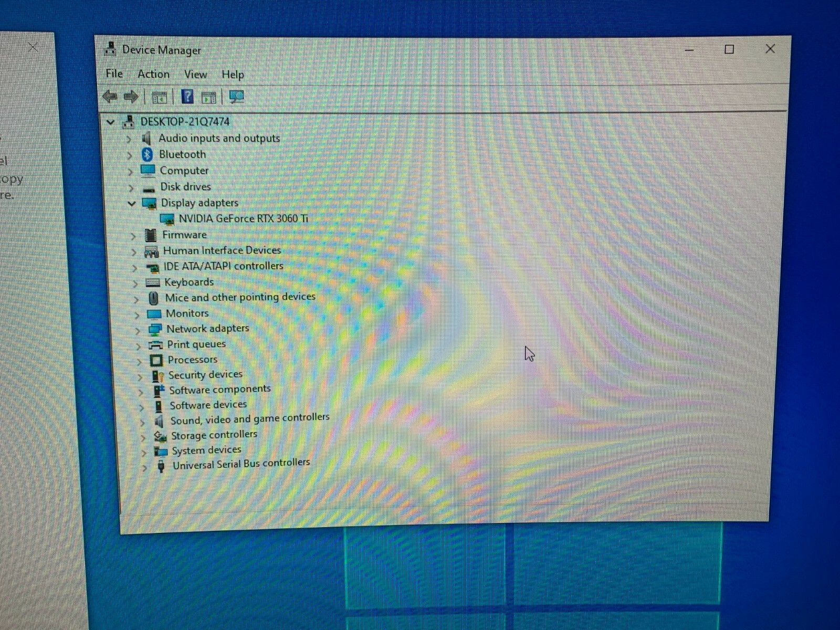The height and width of the screenshot is (630, 840).
Task: Click the Device Manager title bar icon
Action: click(110, 49)
